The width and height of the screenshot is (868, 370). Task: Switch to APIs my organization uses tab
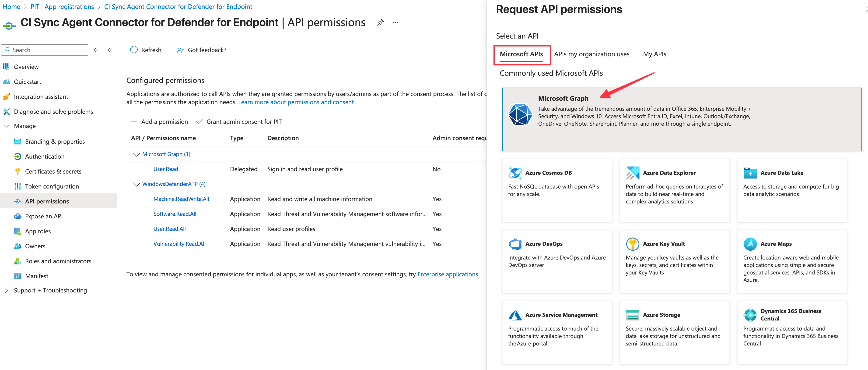point(592,54)
